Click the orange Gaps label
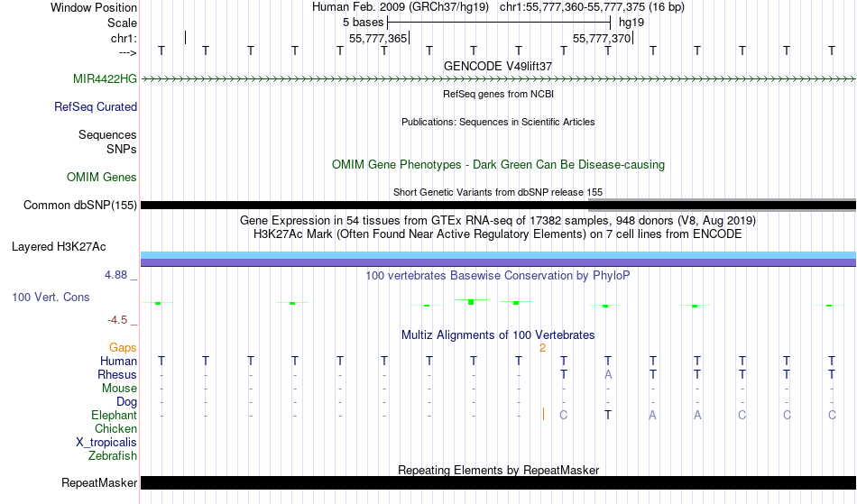Screen dimensions: 857x504 pos(123,348)
